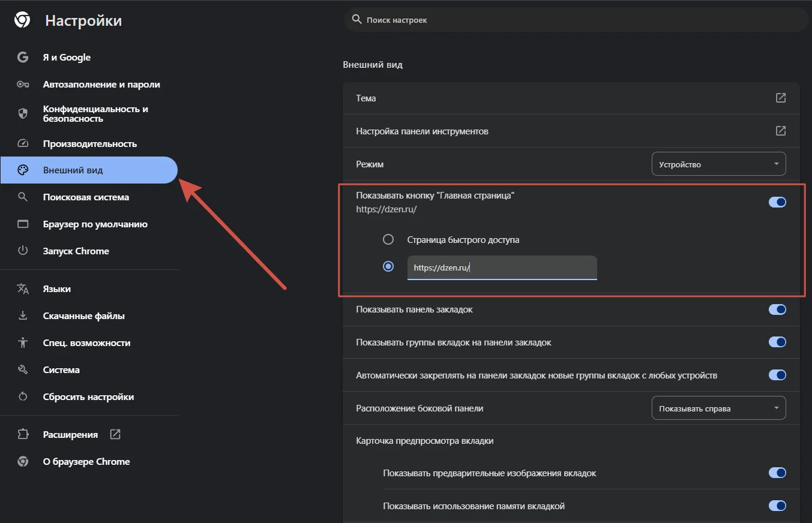The height and width of the screenshot is (523, 812).
Task: Open the Режим dropdown showing Устройство
Action: (718, 164)
